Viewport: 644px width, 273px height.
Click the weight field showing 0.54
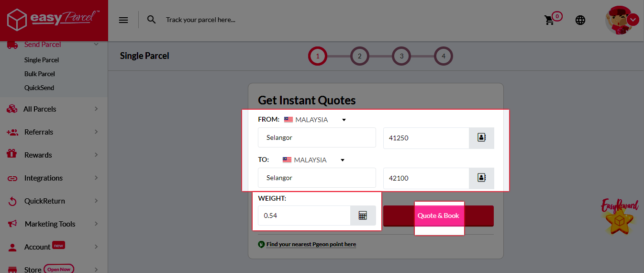pos(304,216)
